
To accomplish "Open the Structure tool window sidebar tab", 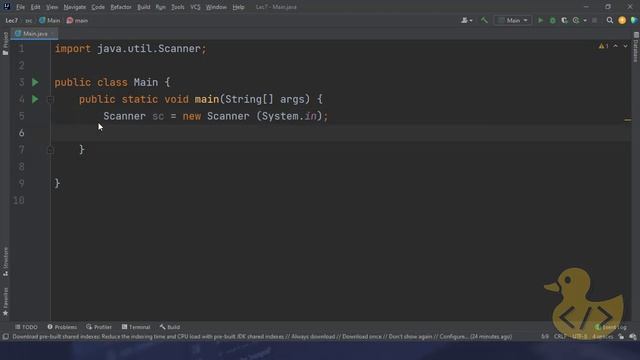I will click(5, 262).
